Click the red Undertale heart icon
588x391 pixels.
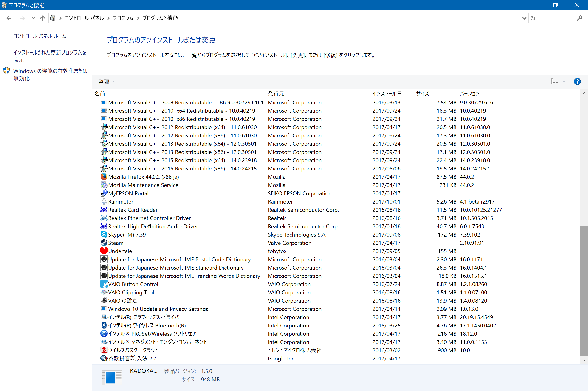[104, 251]
